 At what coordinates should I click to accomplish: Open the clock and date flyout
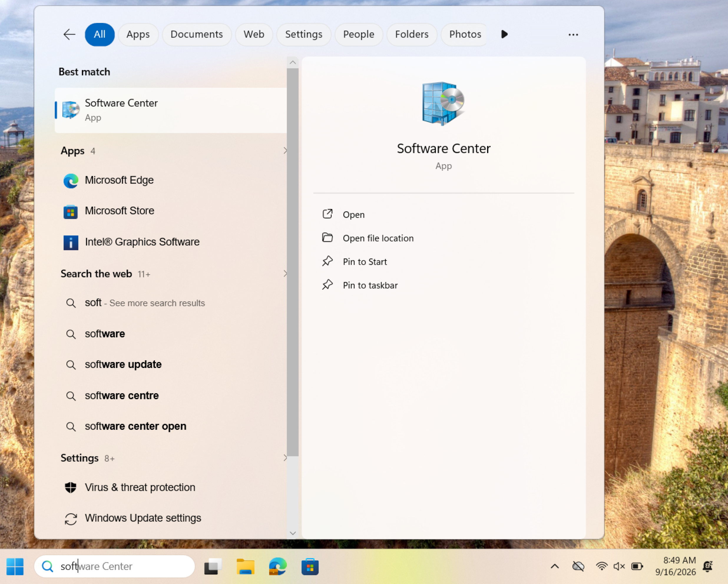pyautogui.click(x=676, y=566)
